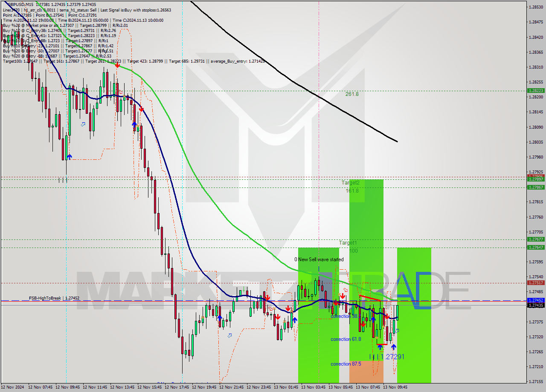Click the green 1.27867 price tag
The height and width of the screenshot is (392, 546).
536,187
